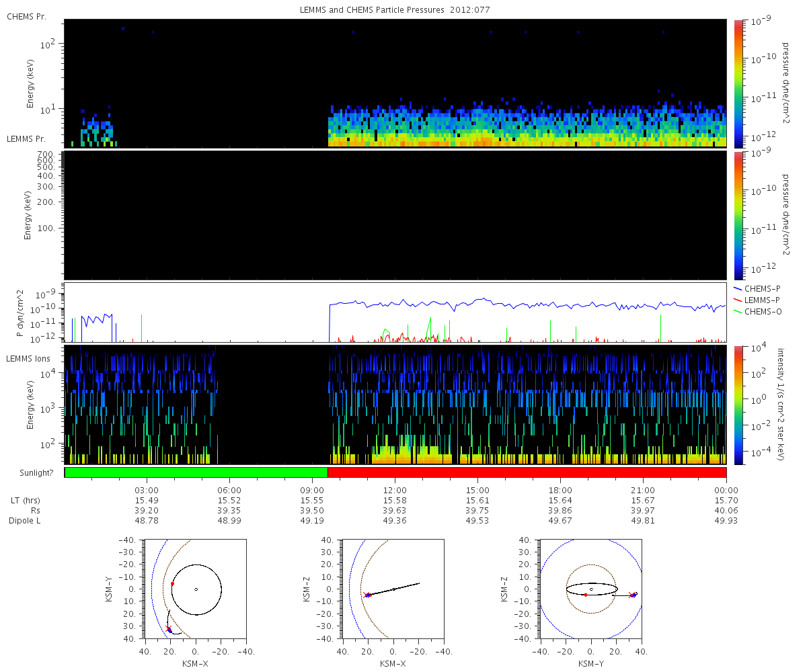Screen dimensions: 807x672
Task: Click the Rs value 39.63
Action: point(395,511)
